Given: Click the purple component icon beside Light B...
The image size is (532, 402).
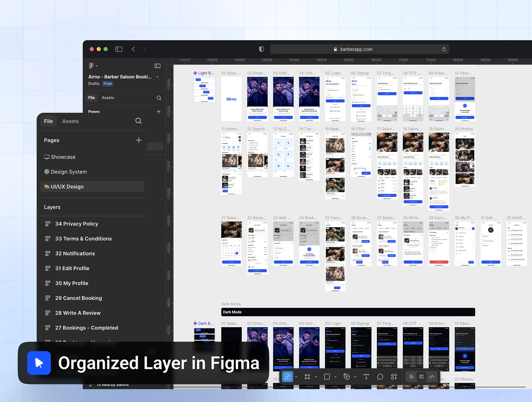Looking at the screenshot, I should pos(195,73).
